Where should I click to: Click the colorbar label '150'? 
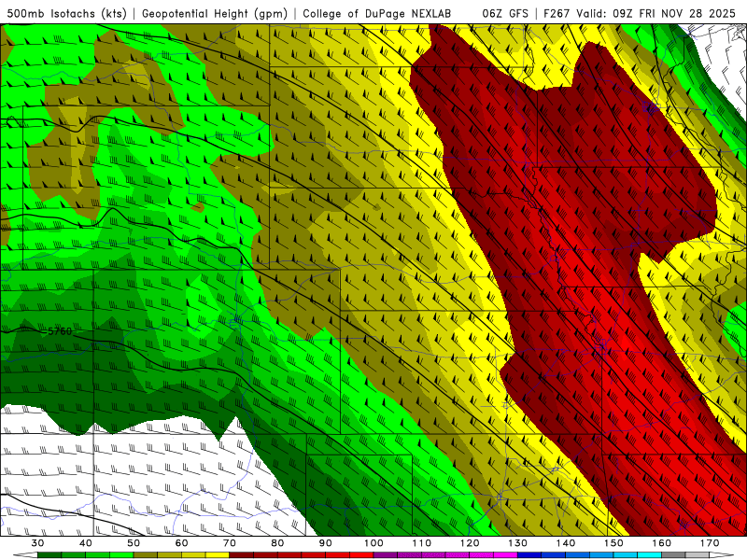(613, 543)
